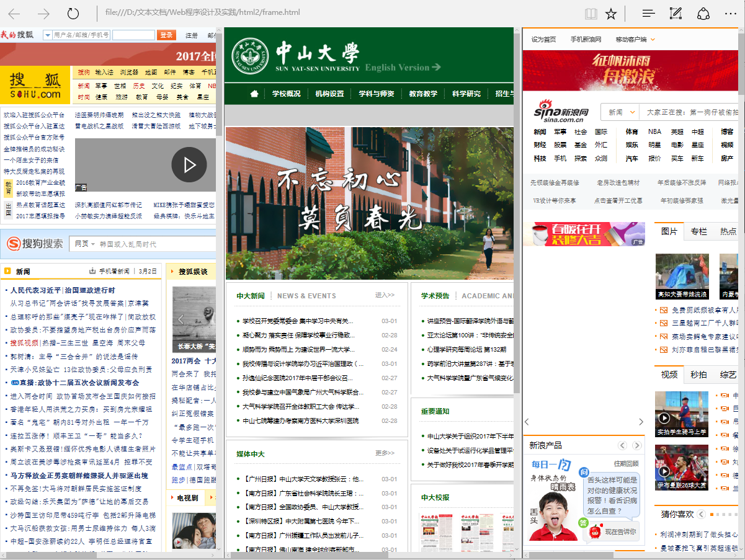The width and height of the screenshot is (745, 560).
Task: Click 不忘初心 campus banner image
Action: [x=370, y=203]
